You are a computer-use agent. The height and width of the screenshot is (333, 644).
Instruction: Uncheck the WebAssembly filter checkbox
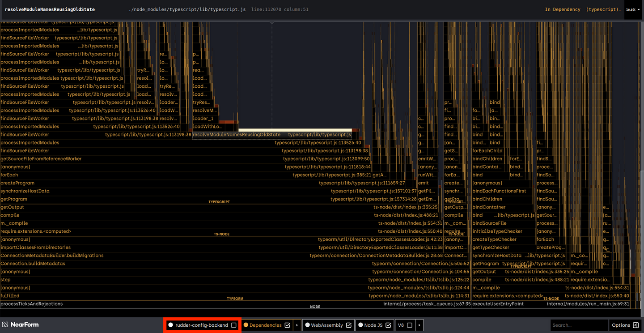click(349, 325)
